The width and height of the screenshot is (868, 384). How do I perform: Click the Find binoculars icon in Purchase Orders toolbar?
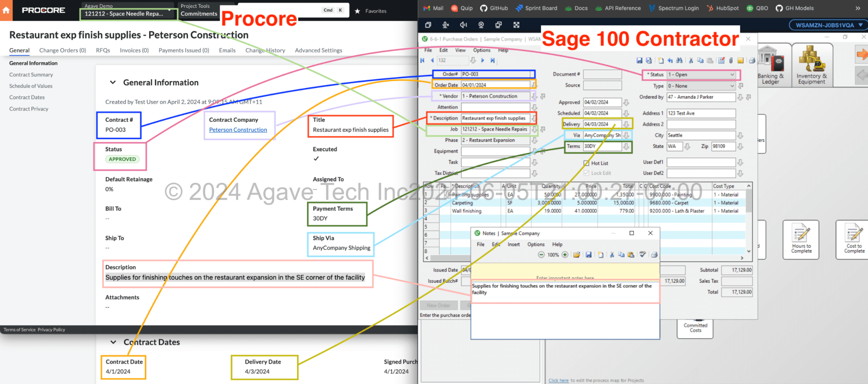pyautogui.click(x=679, y=60)
